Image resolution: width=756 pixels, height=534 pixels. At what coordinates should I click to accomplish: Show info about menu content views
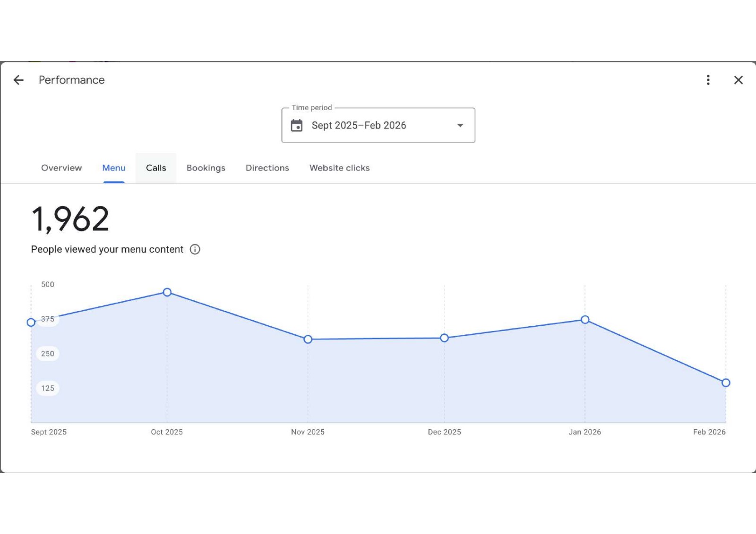pyautogui.click(x=195, y=249)
